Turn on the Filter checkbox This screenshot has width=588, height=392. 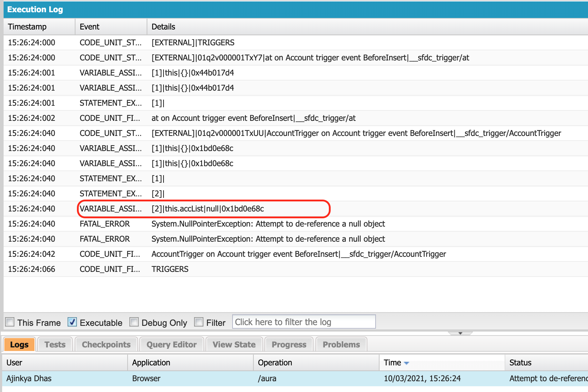[x=198, y=322]
